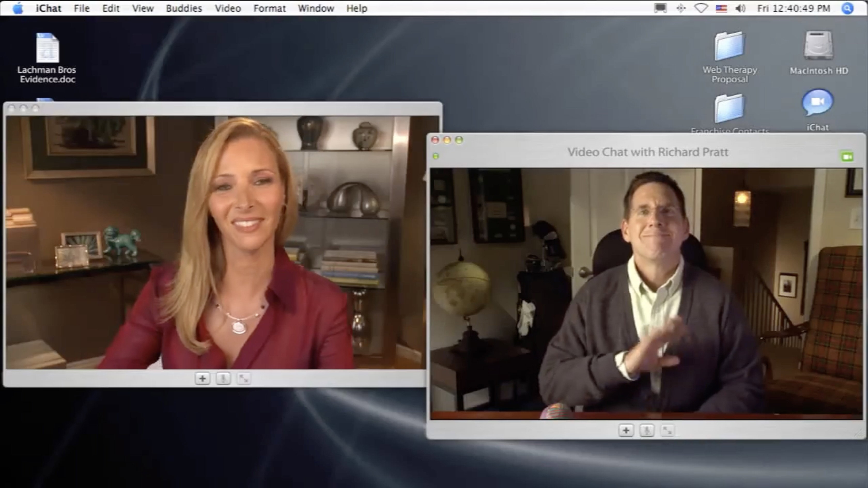Go full screen in Richard Pratt's chat
The image size is (868, 488).
pos(667,430)
